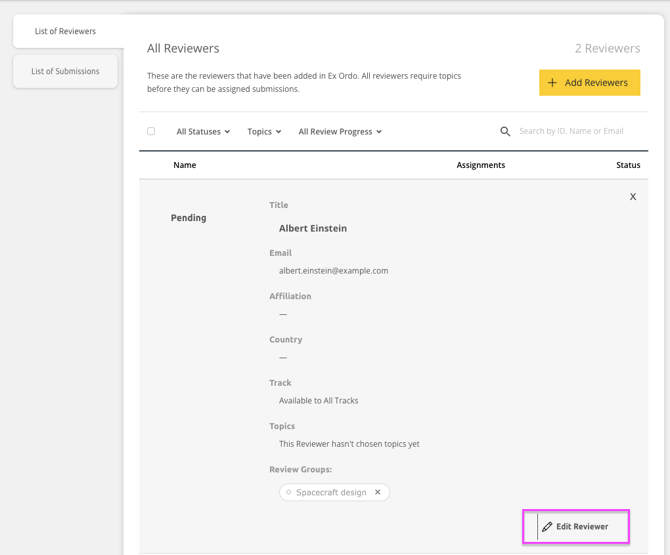Close the reviewer details with X
This screenshot has height=555, width=670.
point(633,197)
